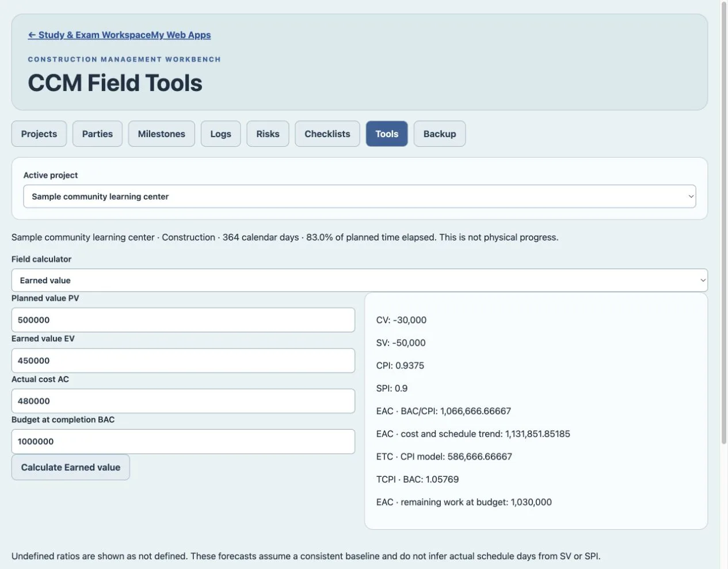Focus the Earned value EV field

coord(183,361)
